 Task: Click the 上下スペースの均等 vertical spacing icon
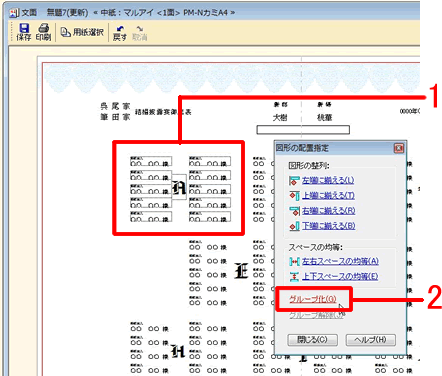click(x=294, y=277)
